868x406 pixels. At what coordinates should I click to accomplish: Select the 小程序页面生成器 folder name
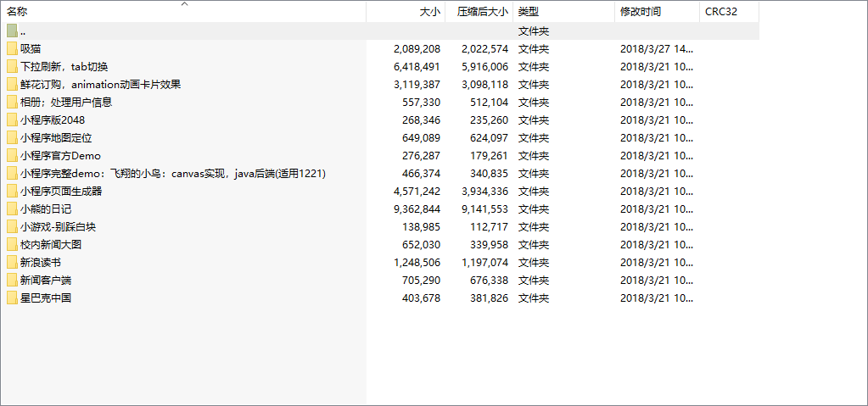pos(61,192)
